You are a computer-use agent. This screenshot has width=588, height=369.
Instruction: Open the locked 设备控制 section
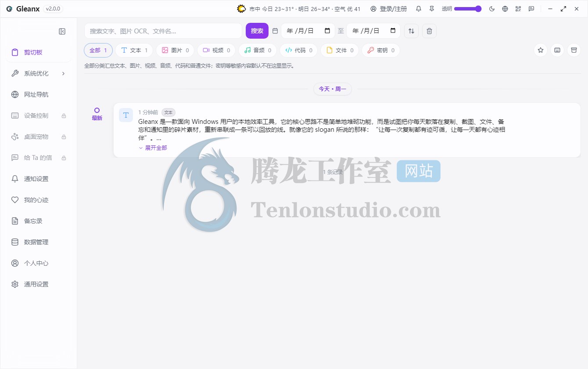[x=39, y=116]
